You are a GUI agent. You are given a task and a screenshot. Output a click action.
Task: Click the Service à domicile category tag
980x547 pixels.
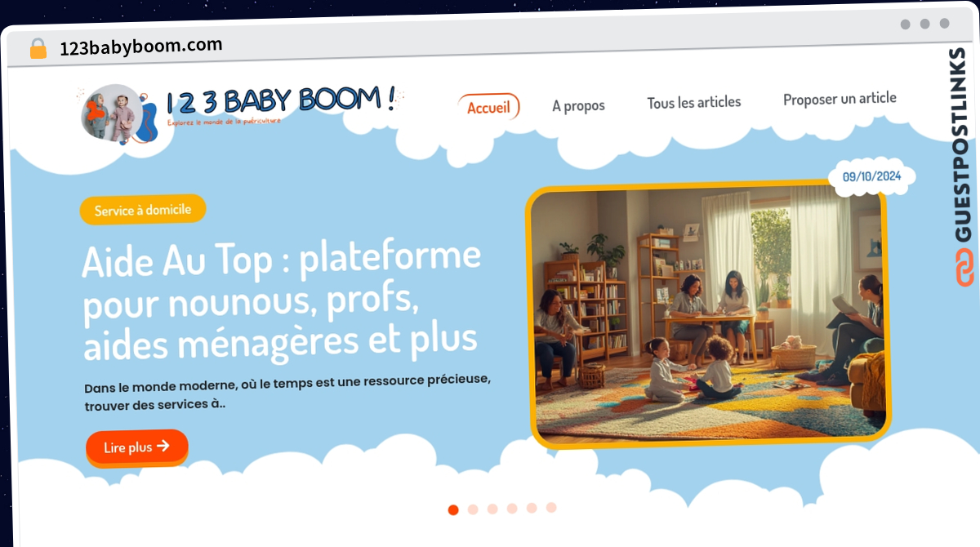[143, 210]
